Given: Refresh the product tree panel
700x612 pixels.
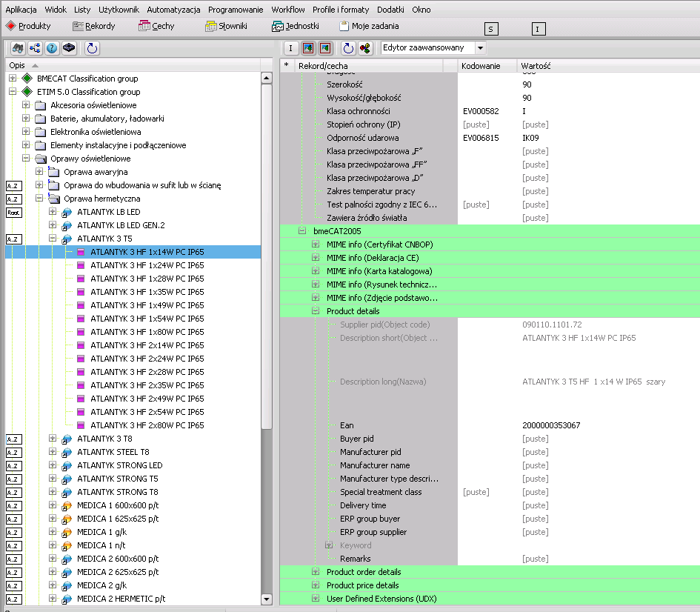Looking at the screenshot, I should (92, 47).
